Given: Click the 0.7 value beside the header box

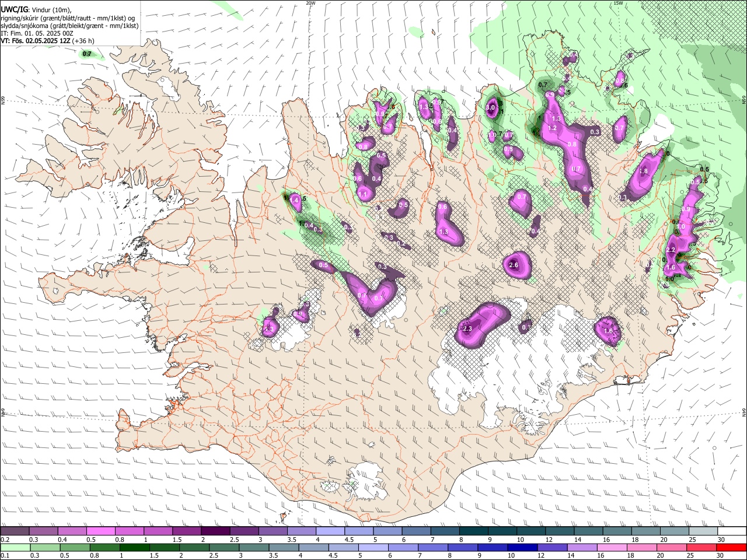Looking at the screenshot, I should click(87, 54).
